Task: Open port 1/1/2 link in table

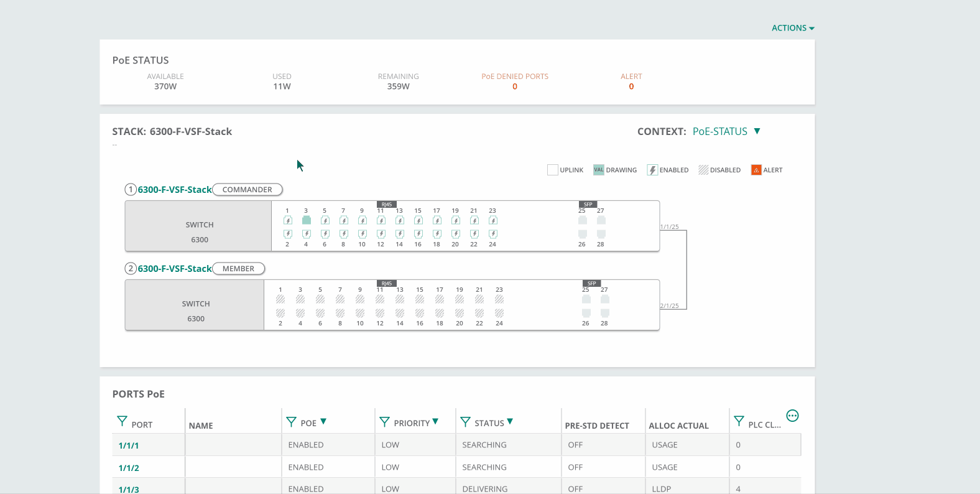Action: pos(129,468)
